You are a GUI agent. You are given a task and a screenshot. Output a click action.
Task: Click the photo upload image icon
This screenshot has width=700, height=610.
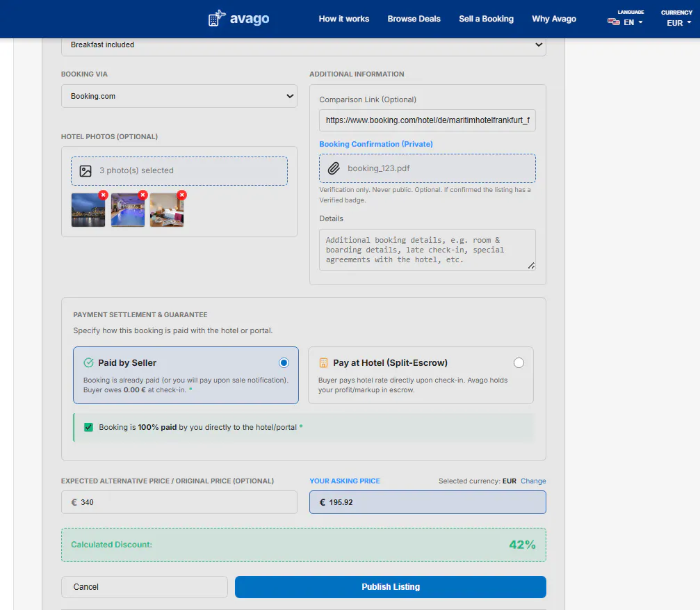click(x=86, y=170)
